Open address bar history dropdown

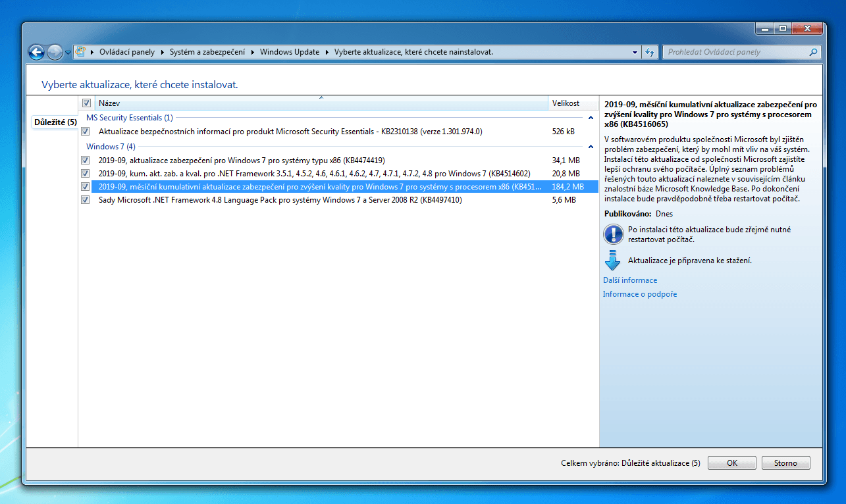(x=635, y=52)
